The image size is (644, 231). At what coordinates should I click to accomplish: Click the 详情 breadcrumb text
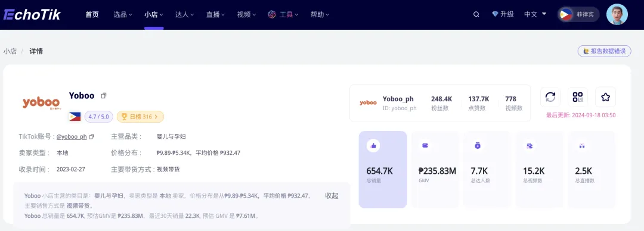36,51
